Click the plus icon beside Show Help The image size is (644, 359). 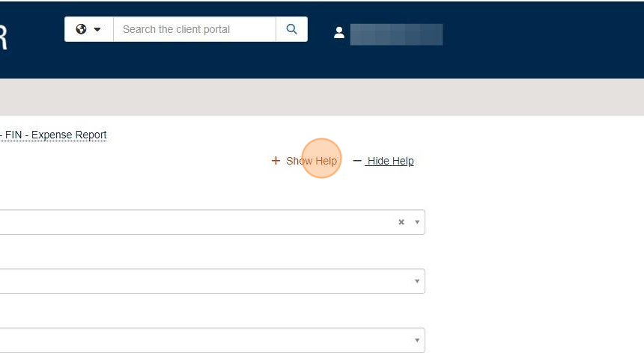(276, 161)
